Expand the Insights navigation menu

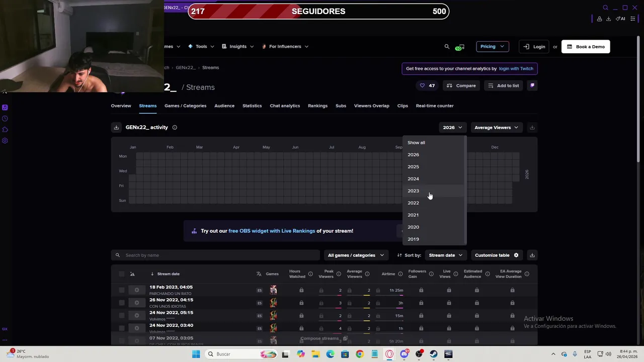coord(238,46)
